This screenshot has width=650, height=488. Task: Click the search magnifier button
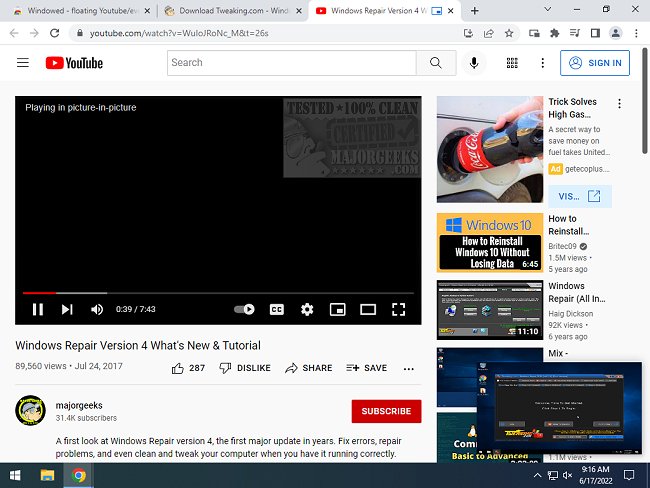coord(436,63)
